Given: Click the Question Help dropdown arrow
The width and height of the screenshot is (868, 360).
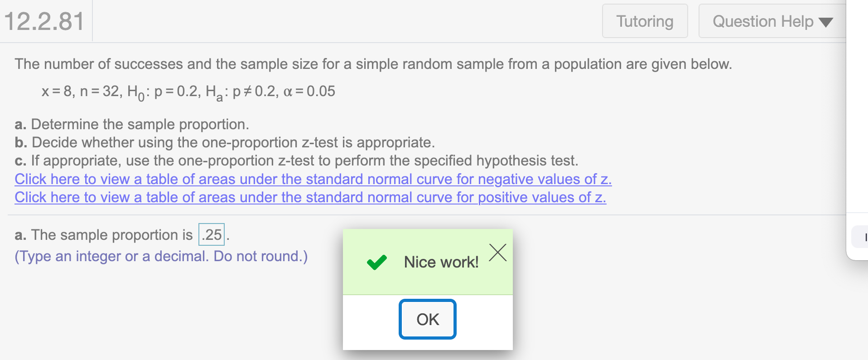Looking at the screenshot, I should pos(826,22).
